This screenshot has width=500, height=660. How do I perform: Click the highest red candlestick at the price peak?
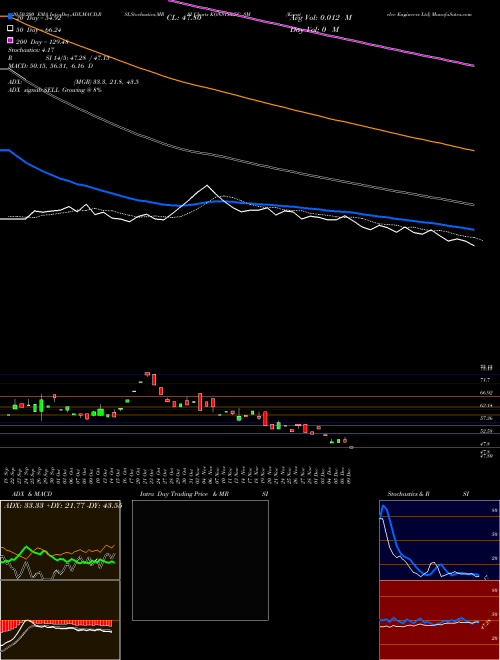pos(147,373)
